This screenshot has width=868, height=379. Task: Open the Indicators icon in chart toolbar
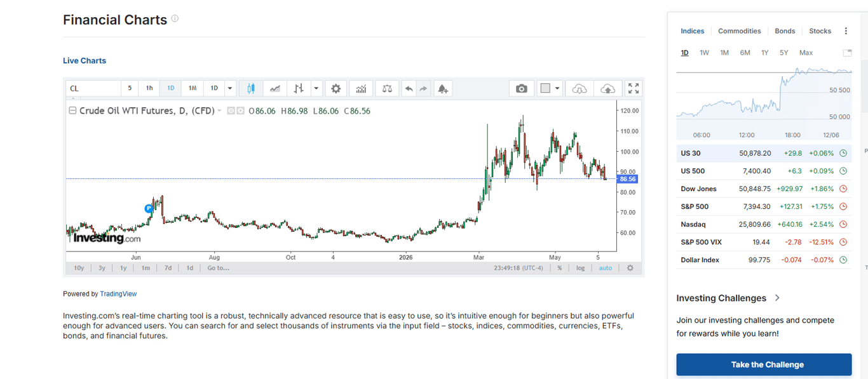[361, 88]
